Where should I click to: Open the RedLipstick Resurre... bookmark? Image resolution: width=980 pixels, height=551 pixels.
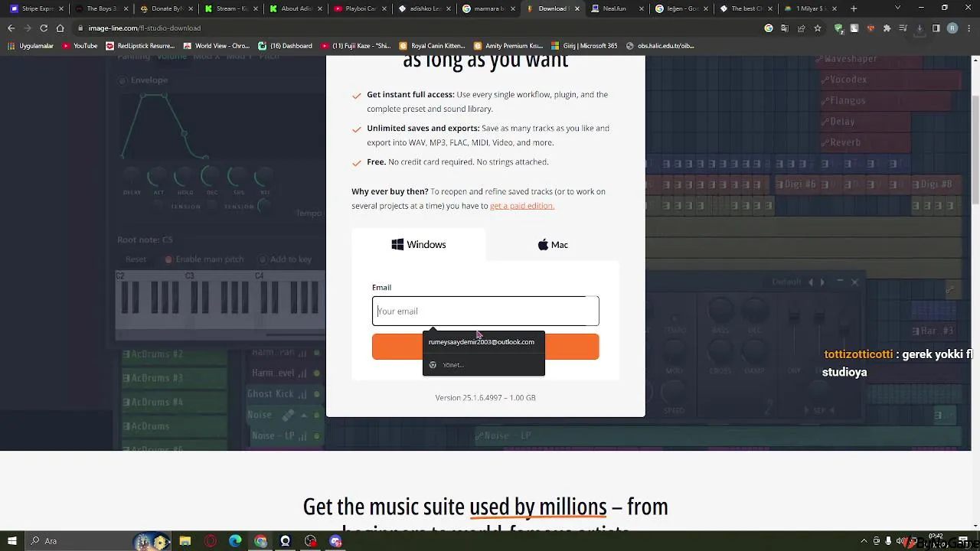(x=140, y=46)
